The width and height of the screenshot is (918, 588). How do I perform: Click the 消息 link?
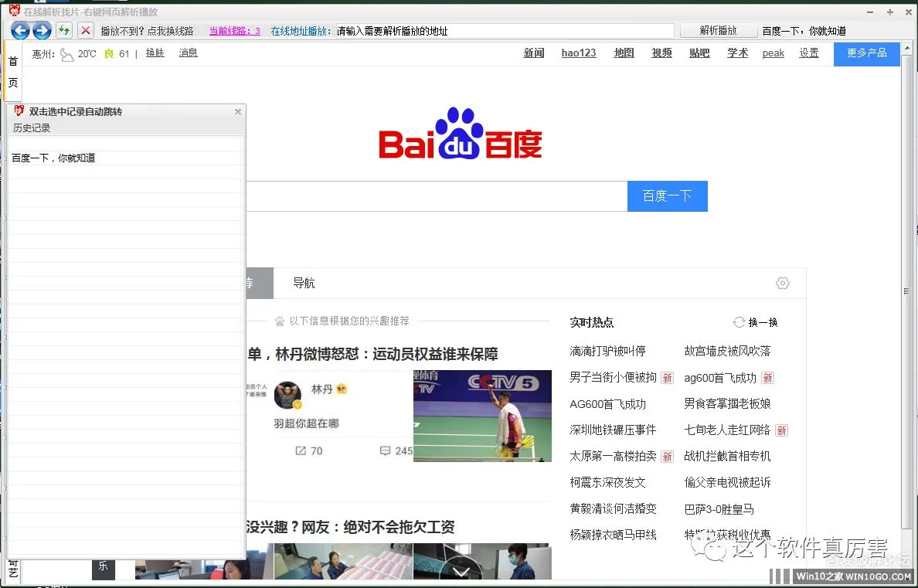(188, 53)
